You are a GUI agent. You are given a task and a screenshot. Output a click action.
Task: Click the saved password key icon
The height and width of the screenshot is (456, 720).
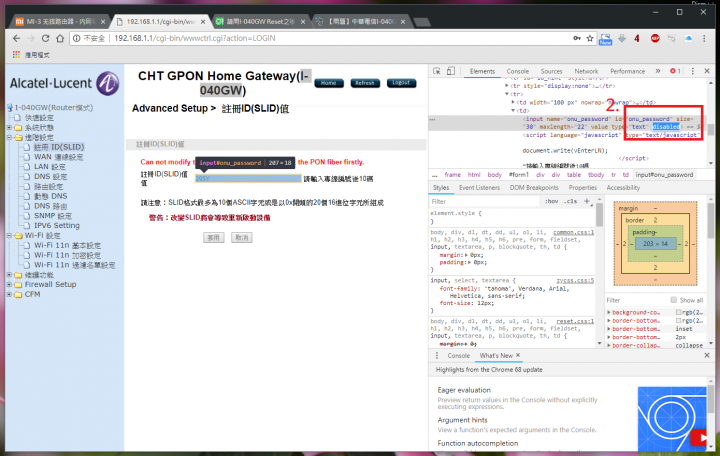[x=577, y=39]
